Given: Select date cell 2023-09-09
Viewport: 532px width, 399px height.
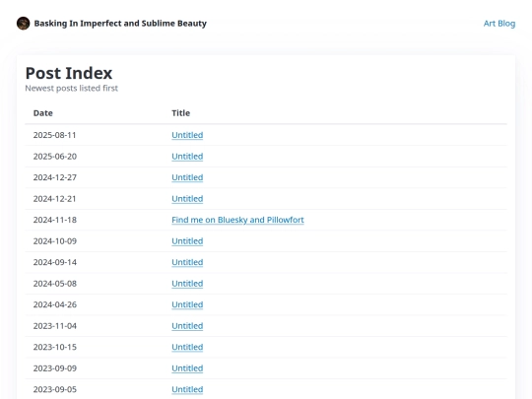Looking at the screenshot, I should 55,368.
